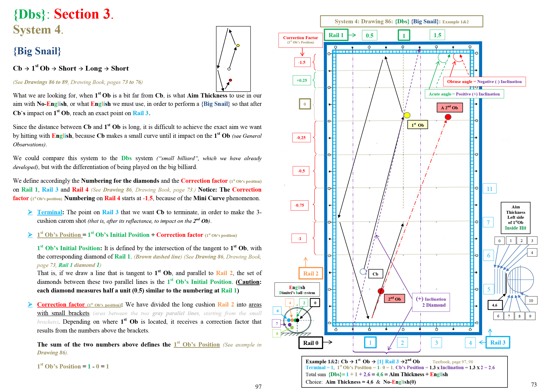Screen dimensions: 543x392
Task: Click the aim thickness circle diagram
Action: coord(520,280)
